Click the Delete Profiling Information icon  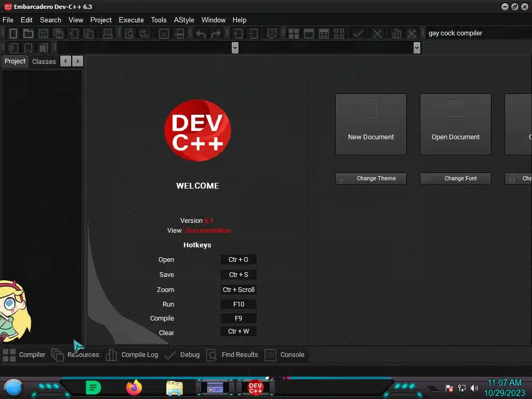point(411,34)
